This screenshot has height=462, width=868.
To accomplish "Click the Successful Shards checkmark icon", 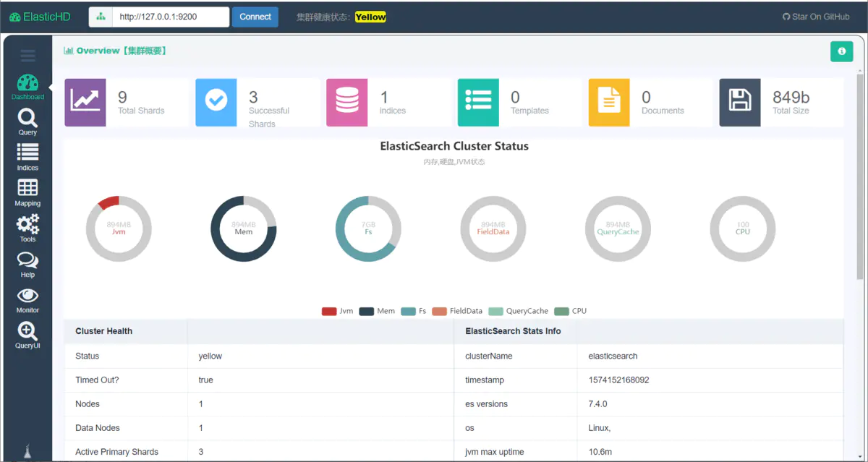I will click(216, 102).
